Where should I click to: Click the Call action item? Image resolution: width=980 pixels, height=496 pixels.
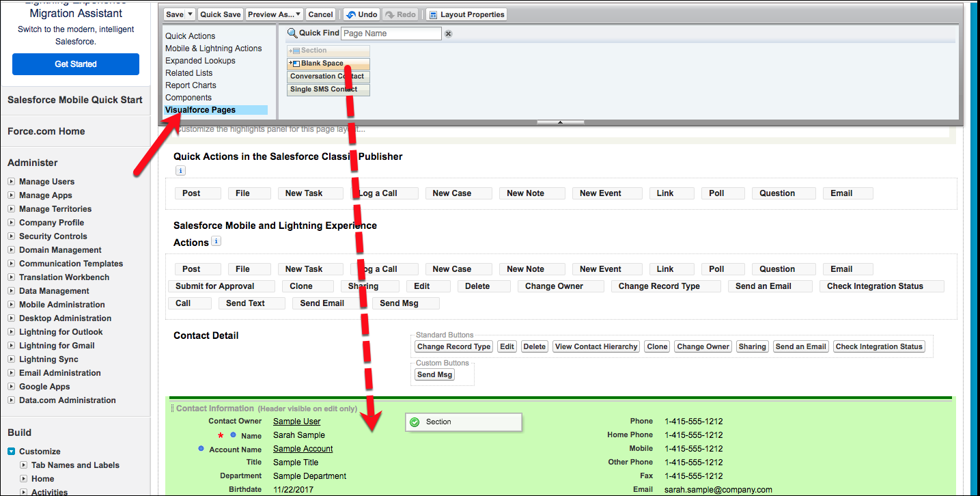(x=190, y=303)
